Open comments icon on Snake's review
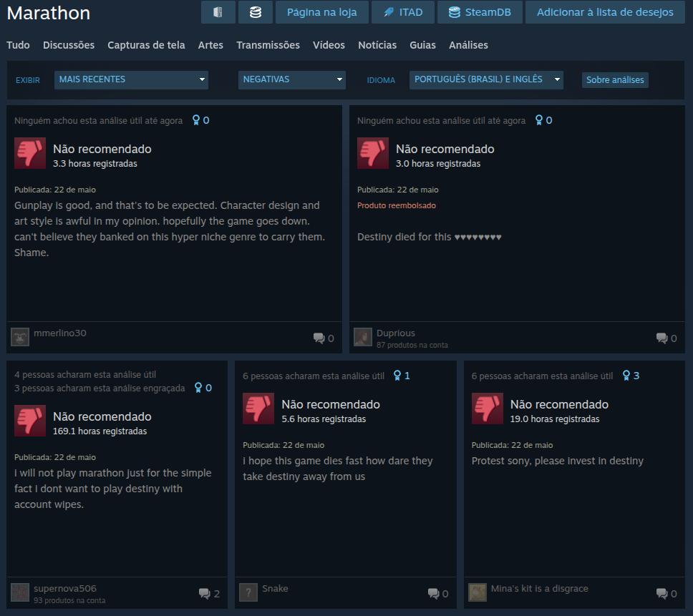693x616 pixels. point(434,594)
